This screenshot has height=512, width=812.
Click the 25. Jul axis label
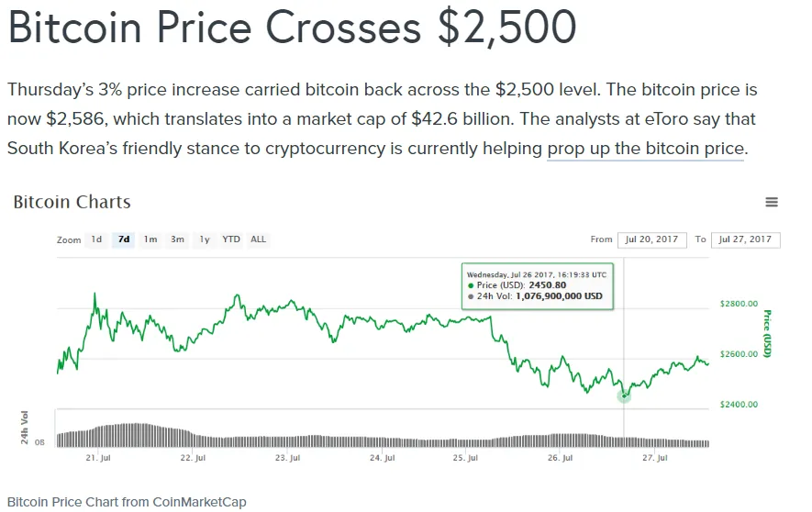(x=465, y=458)
